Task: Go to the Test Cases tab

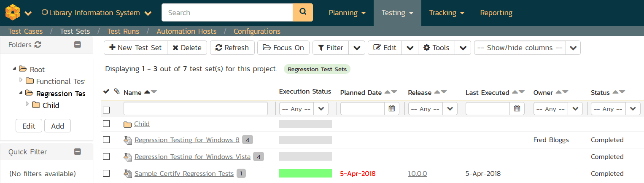Action: 25,31
